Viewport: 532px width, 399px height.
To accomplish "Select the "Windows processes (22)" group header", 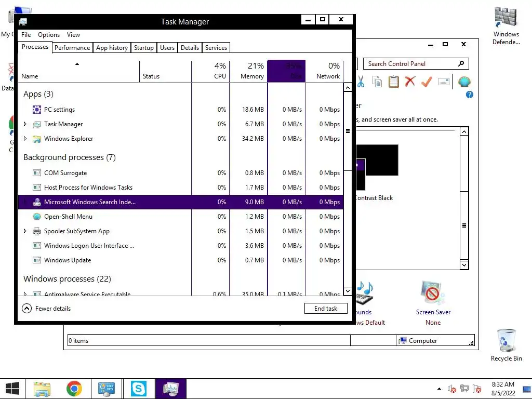I will [x=67, y=279].
